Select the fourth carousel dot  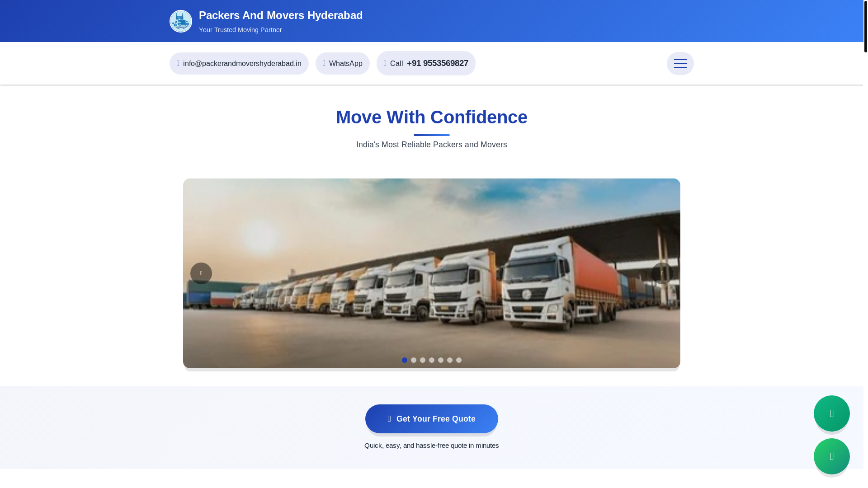click(432, 360)
